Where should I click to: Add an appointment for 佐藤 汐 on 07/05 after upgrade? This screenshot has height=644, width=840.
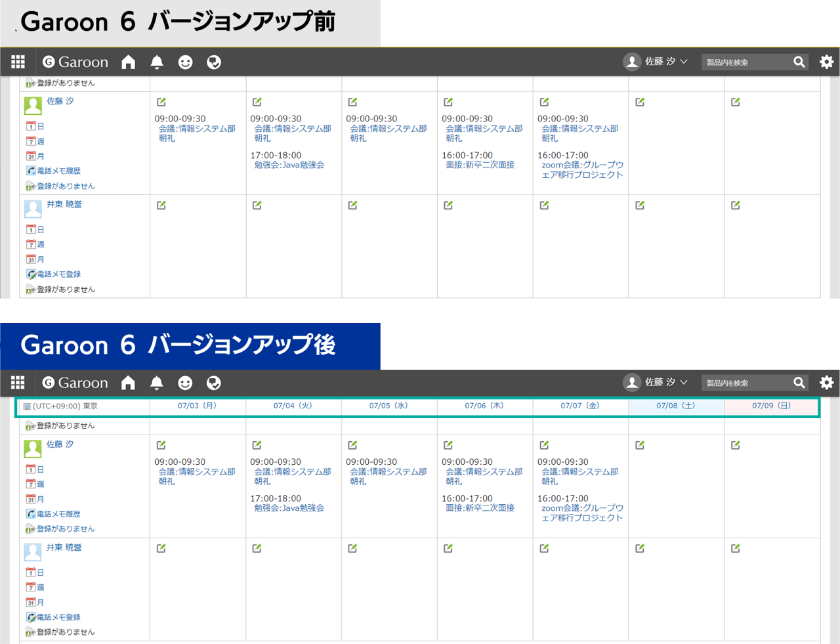pyautogui.click(x=352, y=445)
